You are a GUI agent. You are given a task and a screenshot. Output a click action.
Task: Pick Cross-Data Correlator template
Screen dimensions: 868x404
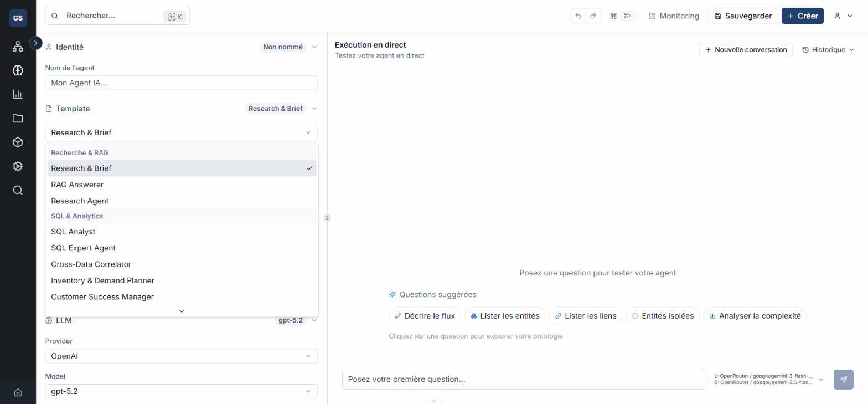click(x=91, y=264)
